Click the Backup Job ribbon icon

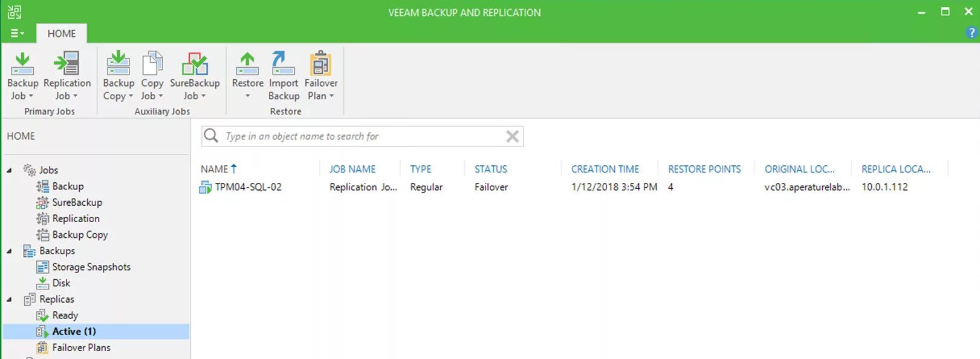click(x=22, y=63)
